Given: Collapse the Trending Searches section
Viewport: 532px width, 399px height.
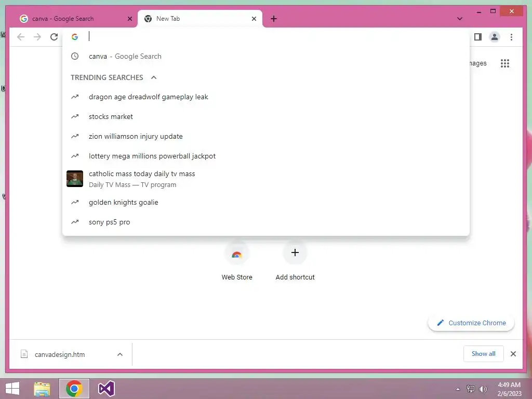Looking at the screenshot, I should [x=154, y=77].
